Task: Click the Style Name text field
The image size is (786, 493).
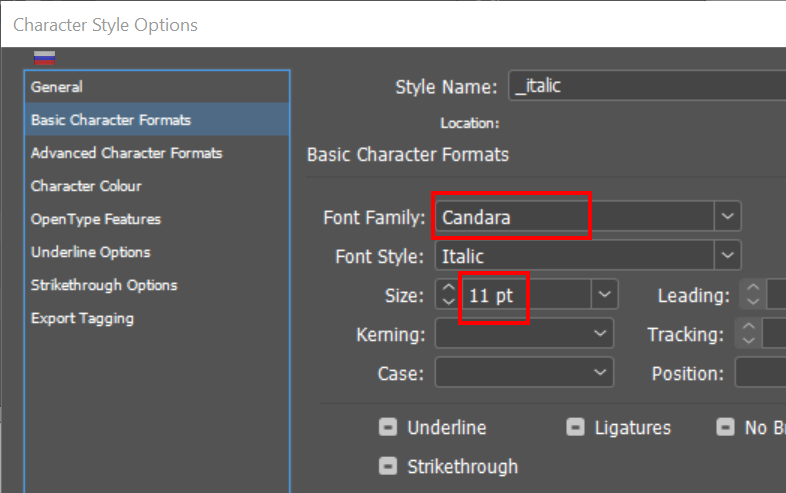Action: pyautogui.click(x=647, y=86)
